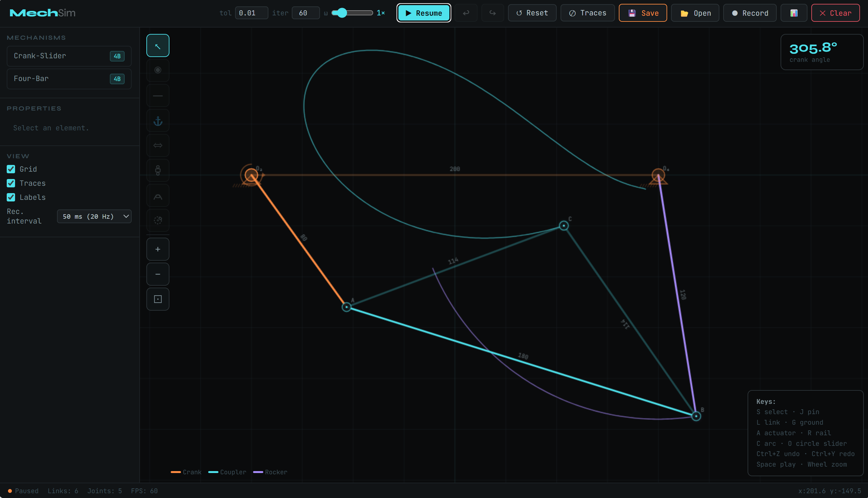Viewport: 868px width, 498px height.
Task: Expand the Crank-Slider mechanism entry
Action: (69, 56)
